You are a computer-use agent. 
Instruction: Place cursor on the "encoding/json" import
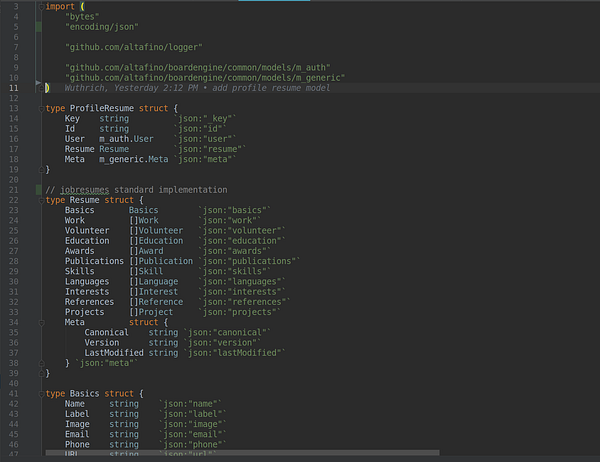pos(102,27)
